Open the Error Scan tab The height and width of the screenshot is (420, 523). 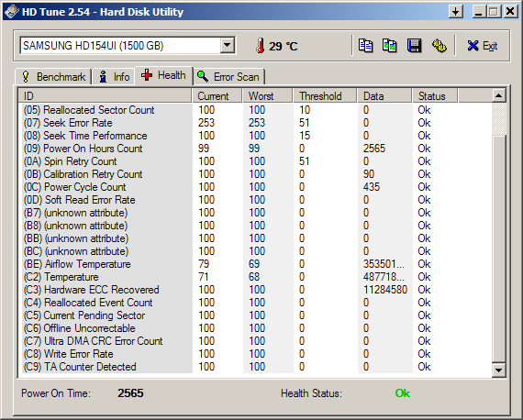pos(228,77)
